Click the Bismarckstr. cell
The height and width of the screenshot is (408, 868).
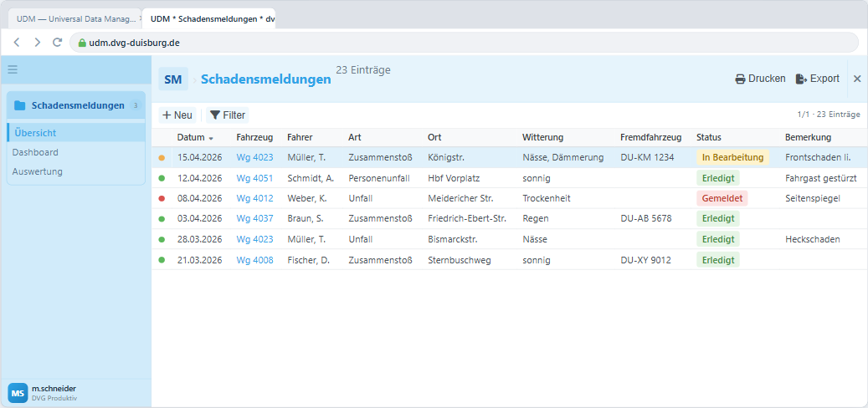[x=453, y=239]
